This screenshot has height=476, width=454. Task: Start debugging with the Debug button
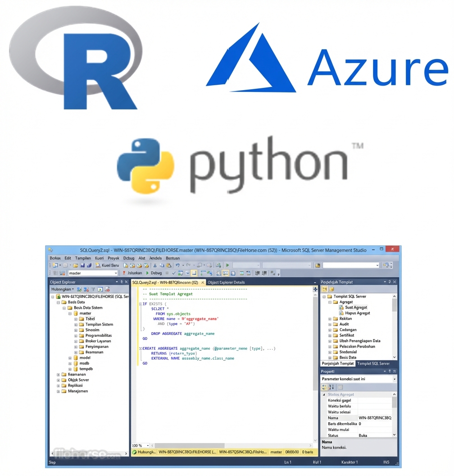pos(155,273)
